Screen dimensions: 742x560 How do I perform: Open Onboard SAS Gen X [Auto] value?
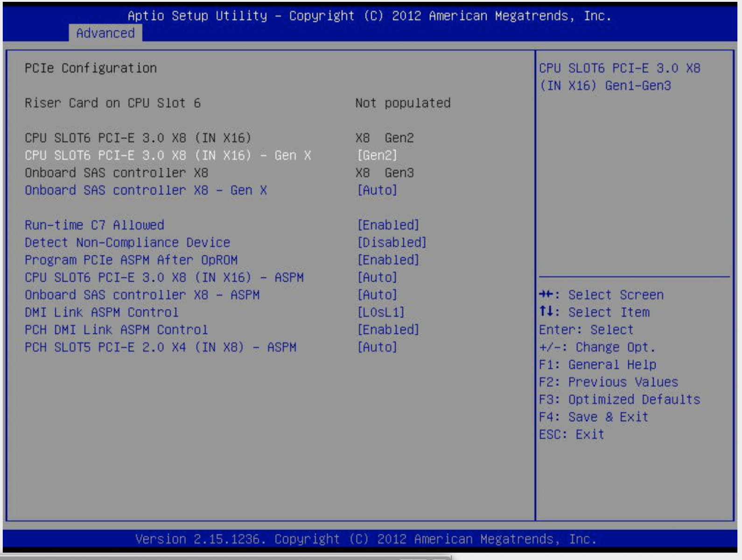377,190
